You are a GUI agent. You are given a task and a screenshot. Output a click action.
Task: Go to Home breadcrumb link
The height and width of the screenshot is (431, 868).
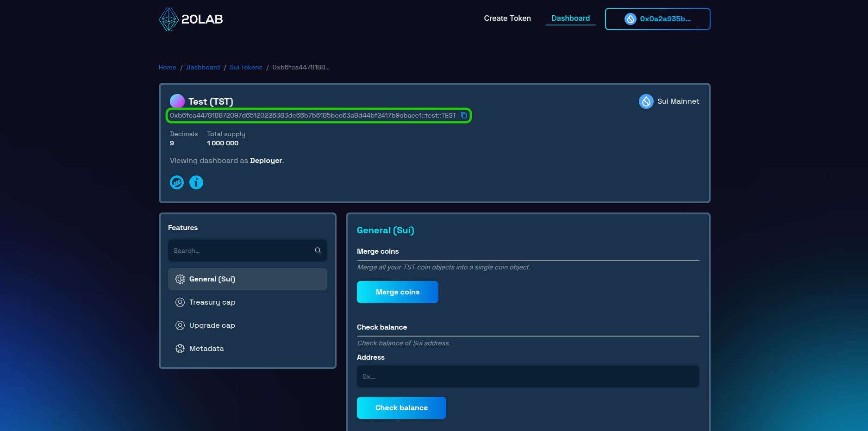click(168, 68)
